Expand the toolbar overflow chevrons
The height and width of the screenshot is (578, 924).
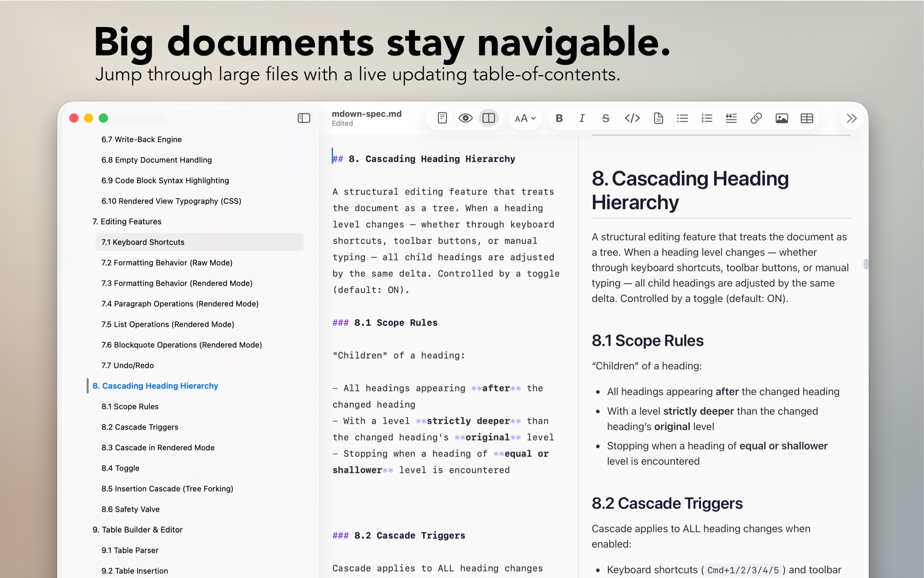tap(852, 118)
